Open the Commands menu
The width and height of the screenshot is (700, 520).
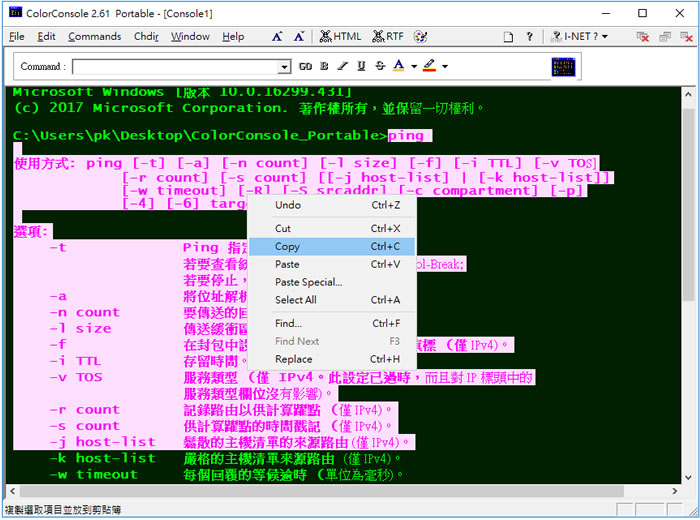(95, 37)
